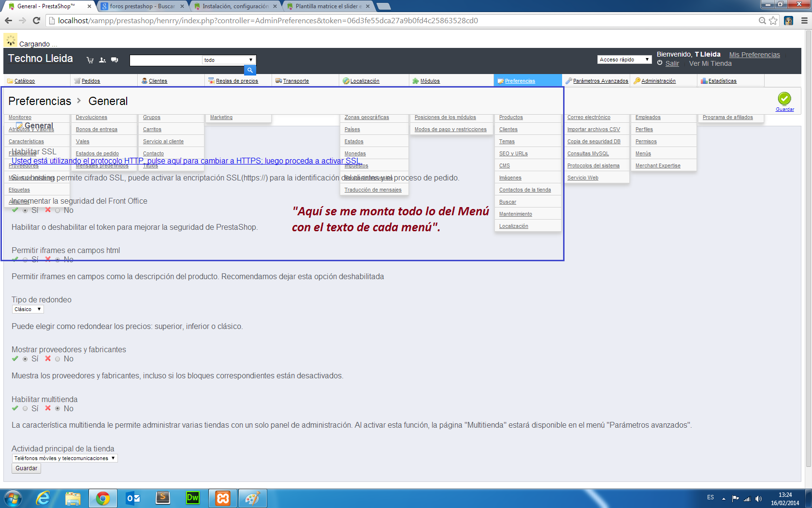Screen dimensions: 812x508
Task: Click the Guardar button below the form
Action: tap(26, 468)
